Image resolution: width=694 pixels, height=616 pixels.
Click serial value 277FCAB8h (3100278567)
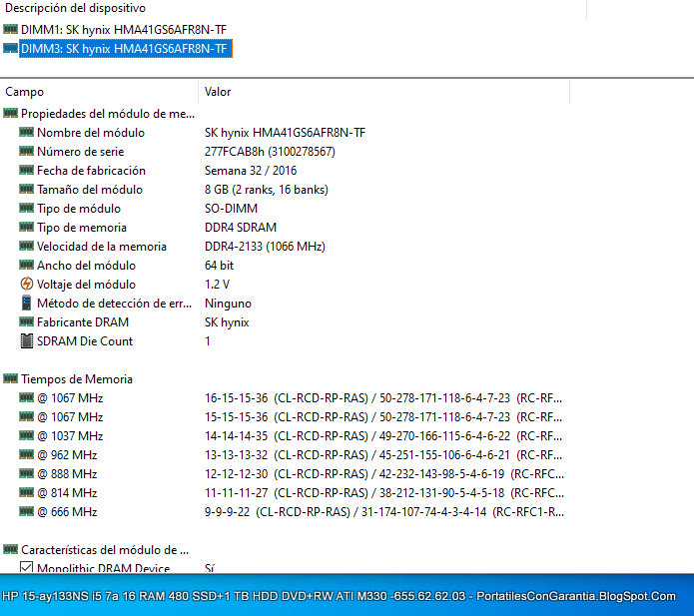[x=270, y=152]
